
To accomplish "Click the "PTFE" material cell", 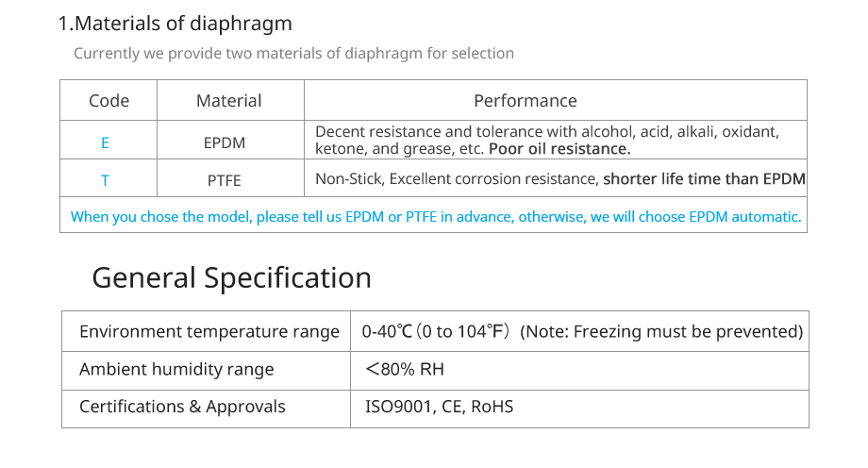I will tap(225, 180).
